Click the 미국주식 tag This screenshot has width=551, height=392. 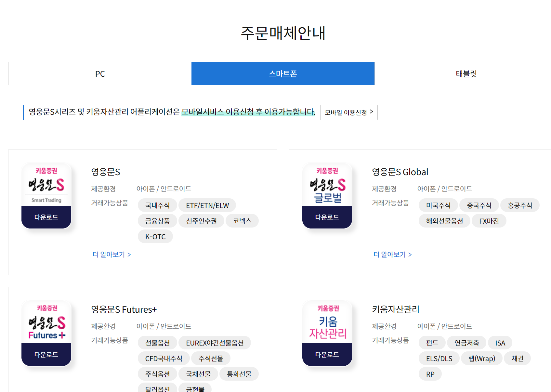[x=438, y=205]
